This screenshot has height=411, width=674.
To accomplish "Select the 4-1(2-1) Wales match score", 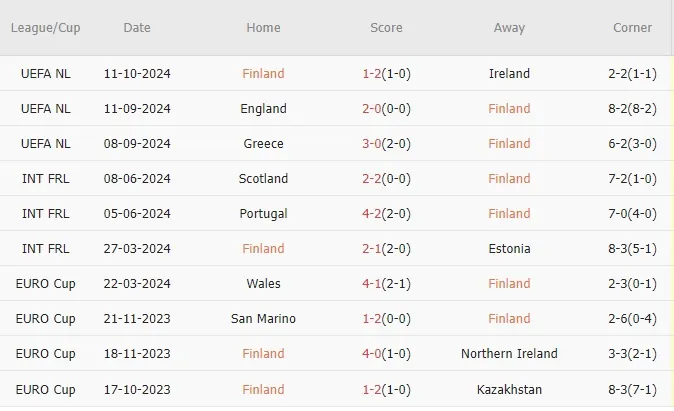I will click(386, 284).
